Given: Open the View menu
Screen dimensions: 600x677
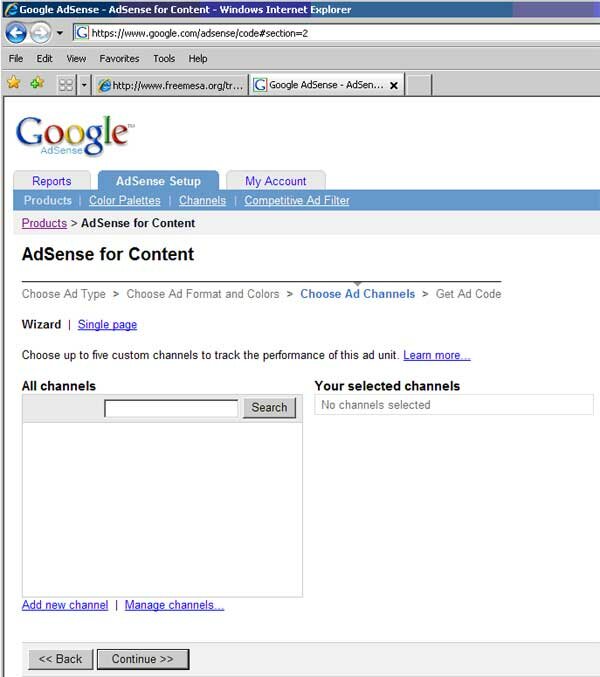Looking at the screenshot, I should point(76,58).
